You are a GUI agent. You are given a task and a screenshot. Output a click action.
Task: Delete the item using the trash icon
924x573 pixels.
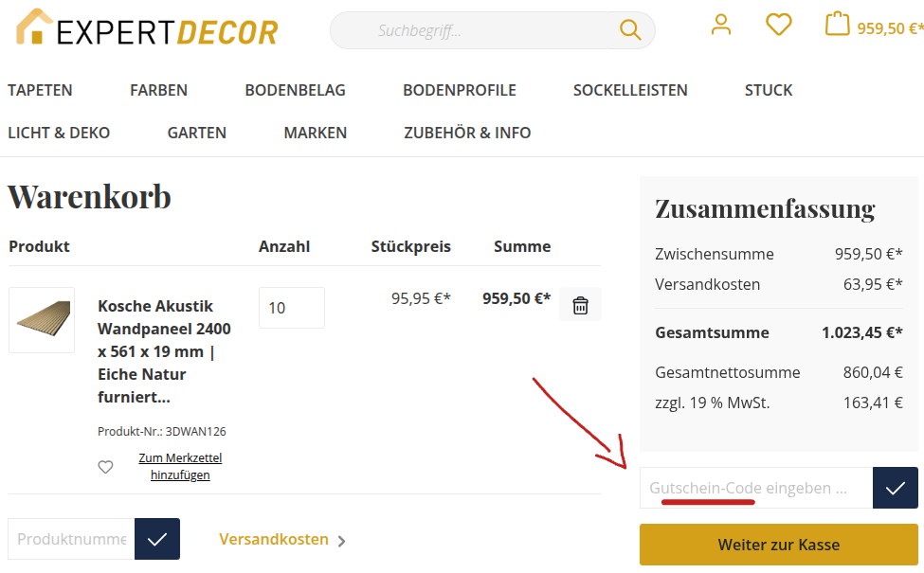click(x=580, y=303)
